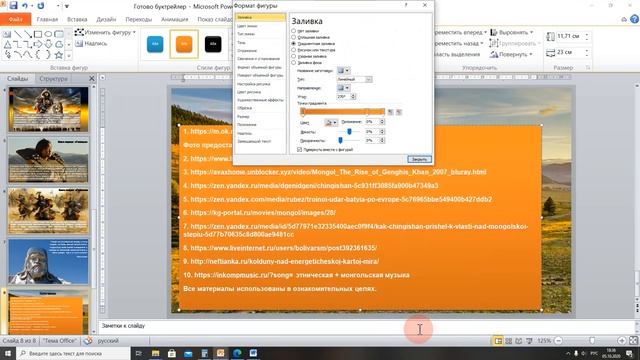Select the Oval shape in shapes gallery
The height and width of the screenshot is (360, 640).
tap(48, 34)
